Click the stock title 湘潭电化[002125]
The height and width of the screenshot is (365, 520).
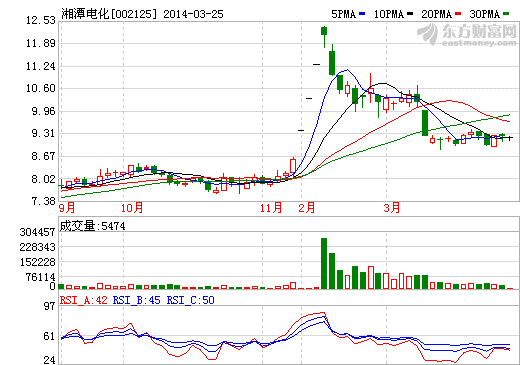pos(109,14)
